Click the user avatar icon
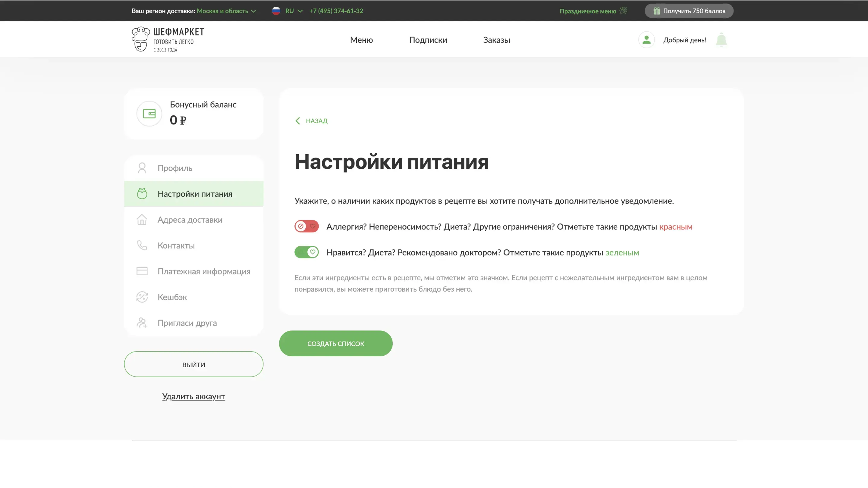This screenshot has width=868, height=488. (646, 40)
